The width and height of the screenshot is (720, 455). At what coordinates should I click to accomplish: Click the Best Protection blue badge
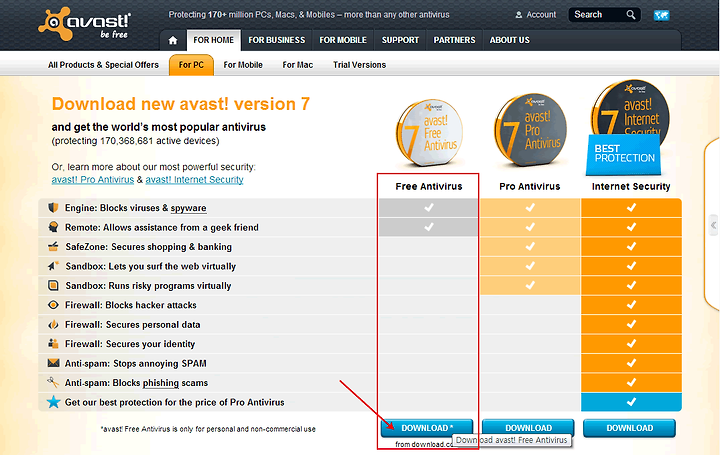[624, 154]
